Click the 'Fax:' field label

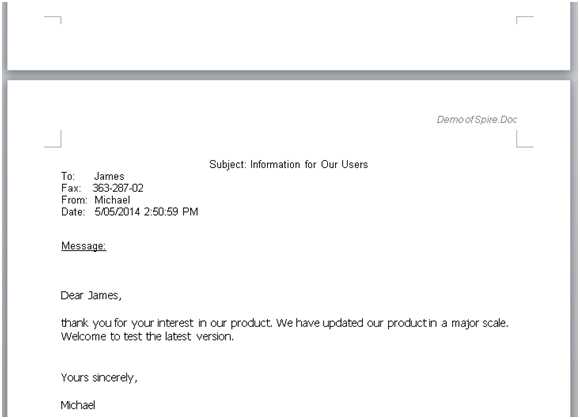point(71,188)
